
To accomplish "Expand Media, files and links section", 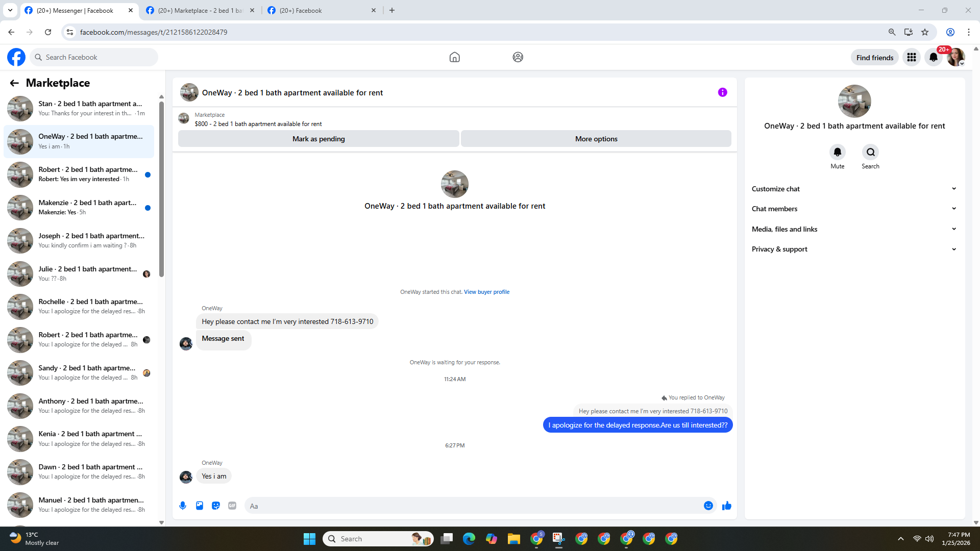I will click(854, 229).
